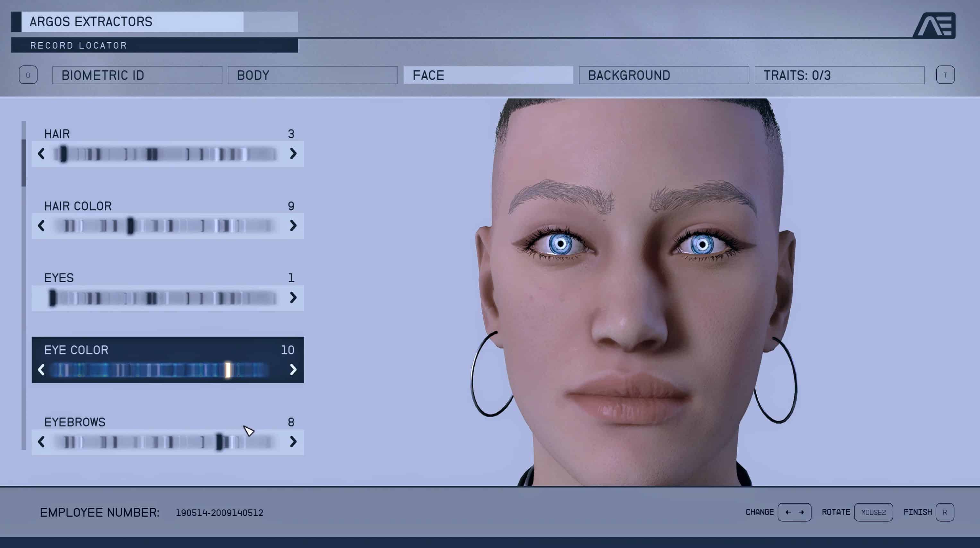Step Eye Color to the previous value
Screen dimensions: 980x548
tap(41, 370)
